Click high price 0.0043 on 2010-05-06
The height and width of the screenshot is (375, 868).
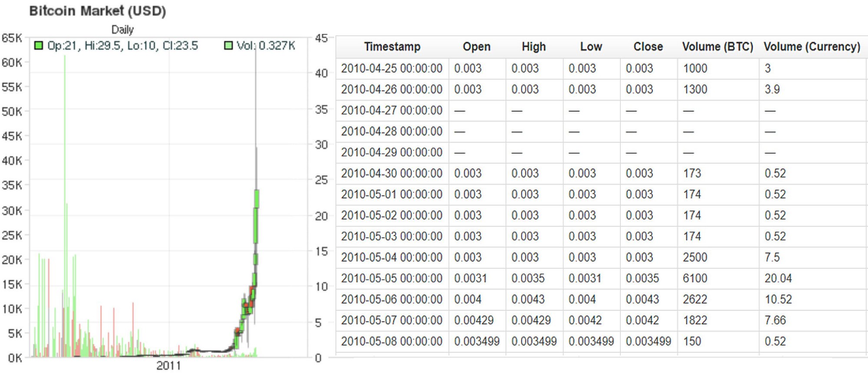click(528, 299)
